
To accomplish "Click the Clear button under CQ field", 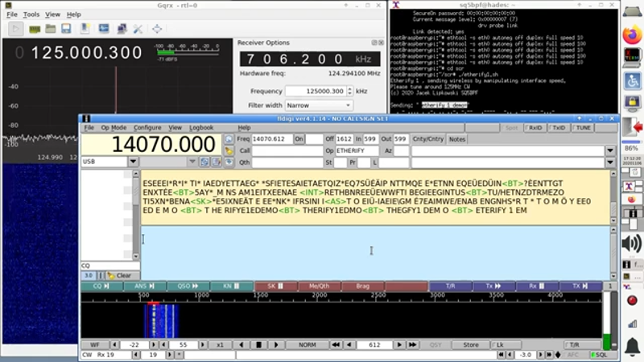I will pos(122,275).
